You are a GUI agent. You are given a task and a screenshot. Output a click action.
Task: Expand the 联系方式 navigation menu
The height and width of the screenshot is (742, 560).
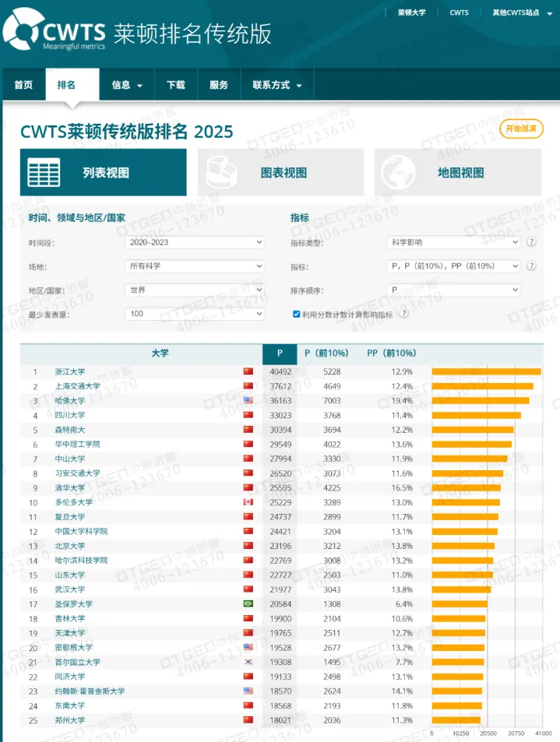pos(277,85)
